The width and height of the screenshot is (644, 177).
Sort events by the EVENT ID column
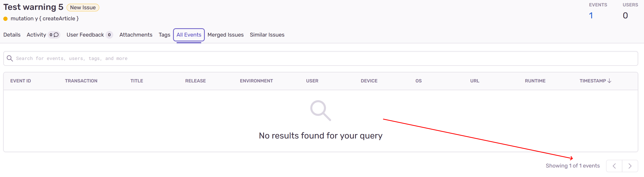(21, 81)
